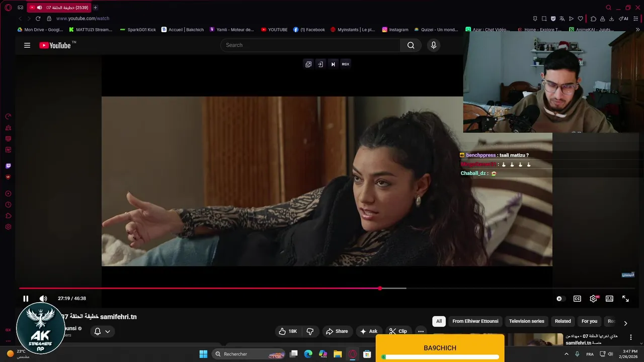This screenshot has height=362, width=644.
Task: Open the Share dialog
Action: pyautogui.click(x=337, y=331)
